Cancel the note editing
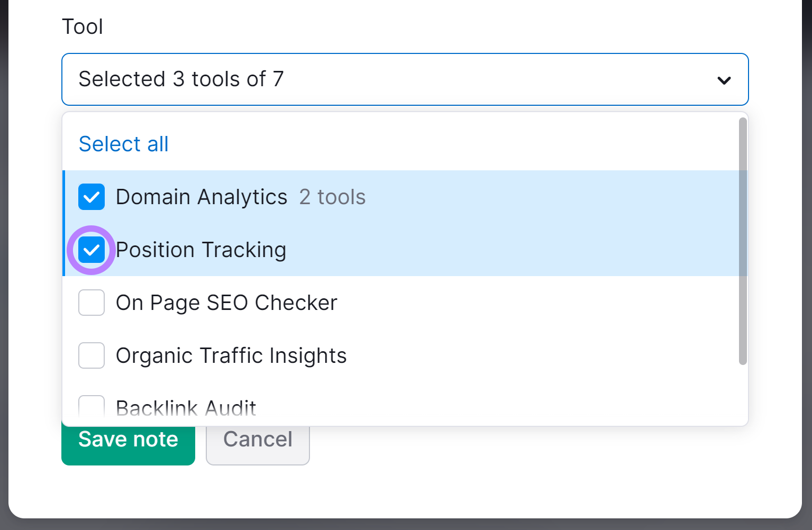 click(x=258, y=439)
